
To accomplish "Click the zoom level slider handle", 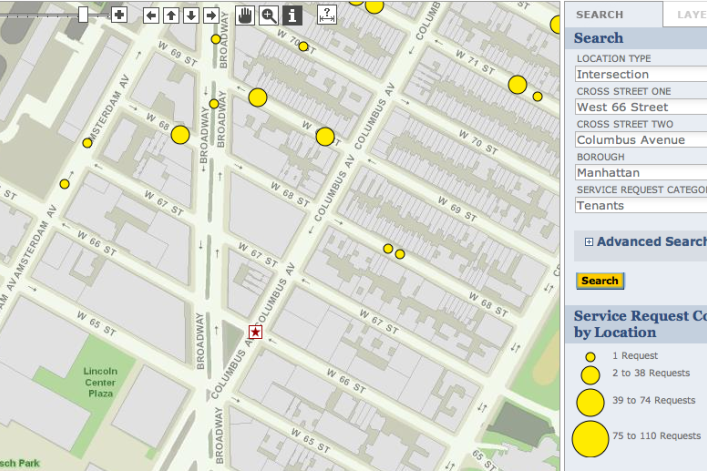I will 83,14.
